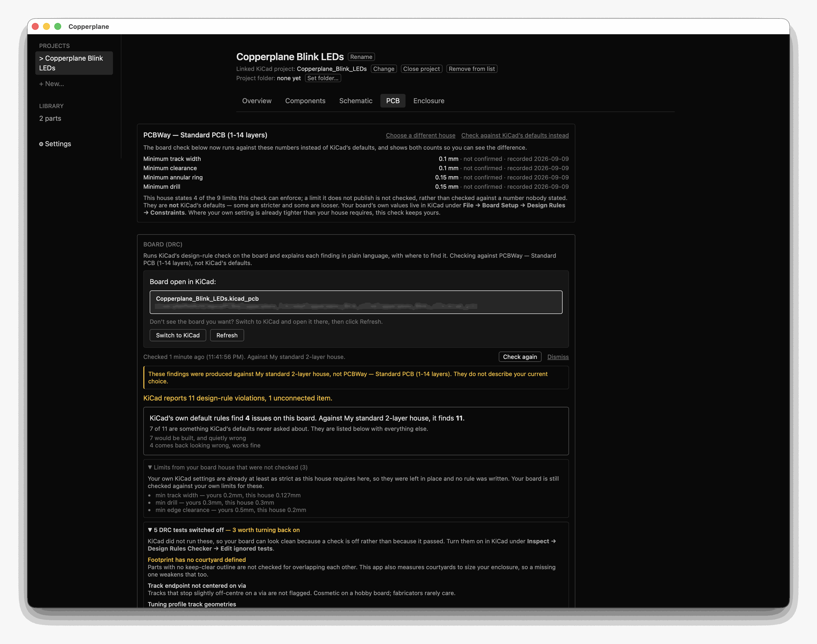Click the 'Minimum drill' row label

click(162, 187)
